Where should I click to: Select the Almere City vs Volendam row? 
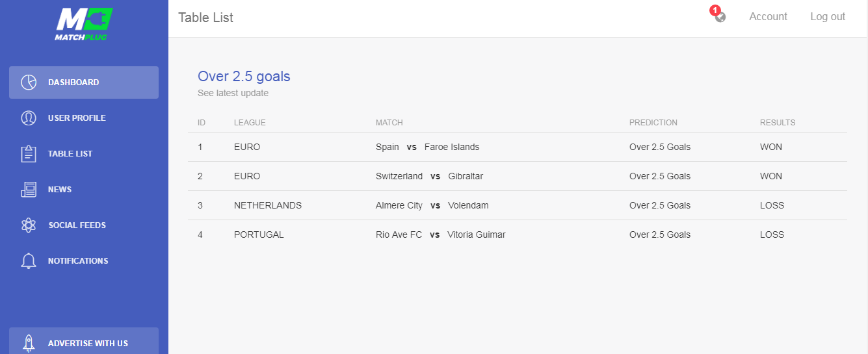point(518,205)
